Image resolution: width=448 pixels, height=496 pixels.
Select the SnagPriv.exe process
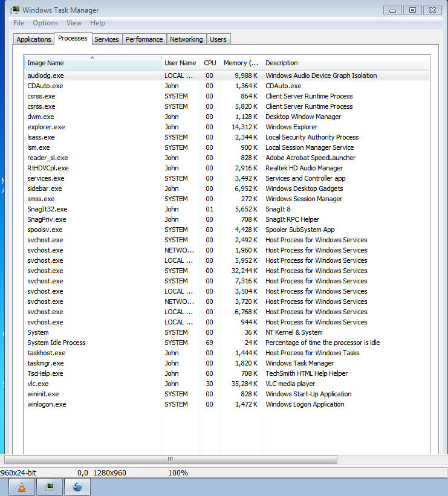pyautogui.click(x=227, y=219)
